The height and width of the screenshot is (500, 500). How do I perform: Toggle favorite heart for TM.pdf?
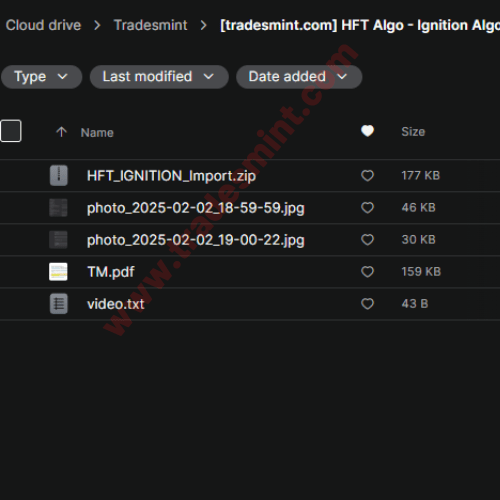[x=367, y=272]
